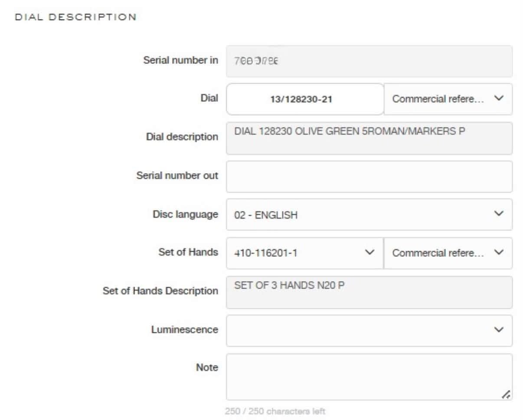Focus the Serial number out field
This screenshot has height=420, width=523.
[x=369, y=177]
